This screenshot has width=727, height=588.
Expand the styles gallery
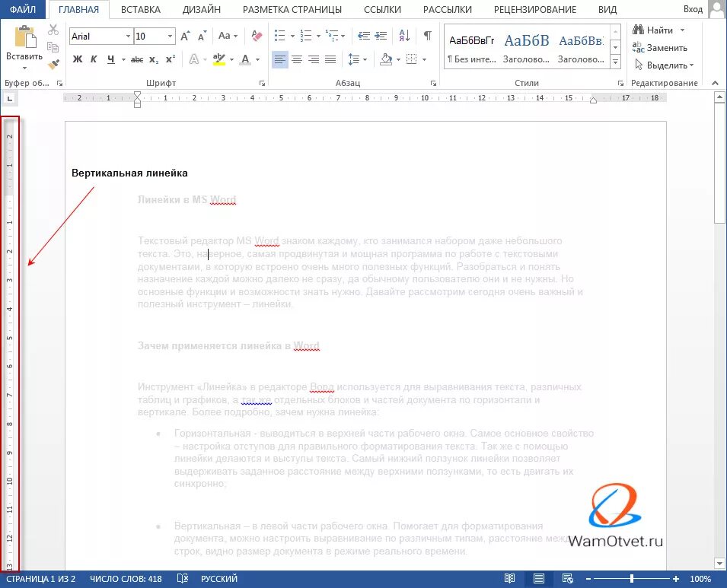615,61
